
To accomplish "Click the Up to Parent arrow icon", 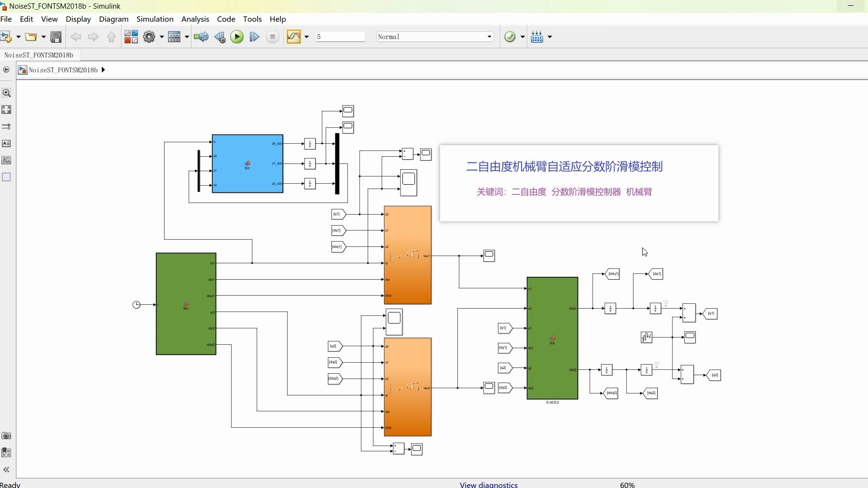I will 111,37.
